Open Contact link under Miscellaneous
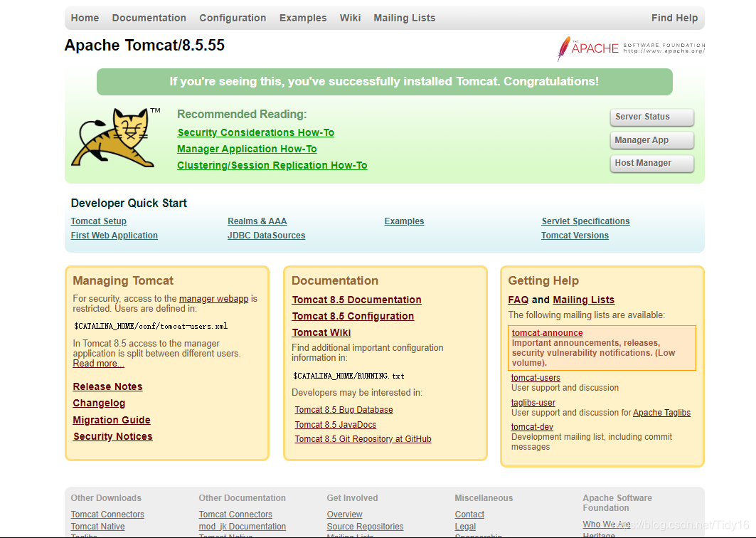 click(x=469, y=515)
